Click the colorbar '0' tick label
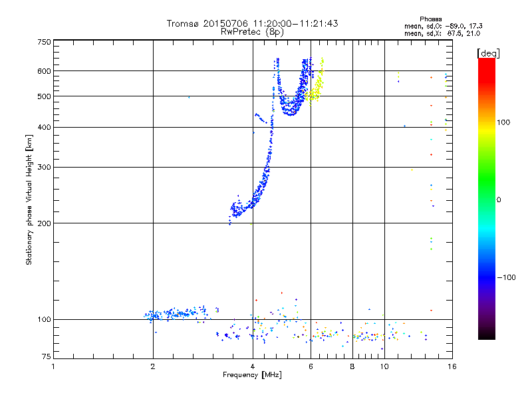 [499, 200]
